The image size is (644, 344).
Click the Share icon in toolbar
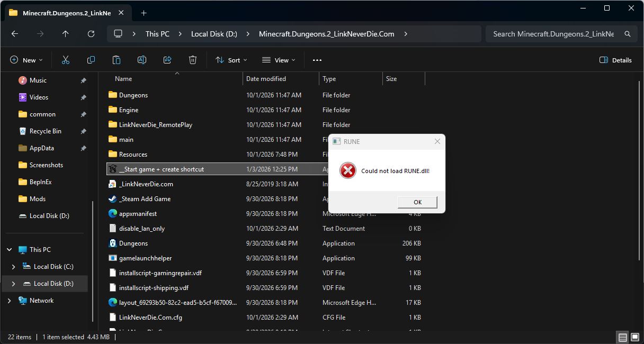167,60
